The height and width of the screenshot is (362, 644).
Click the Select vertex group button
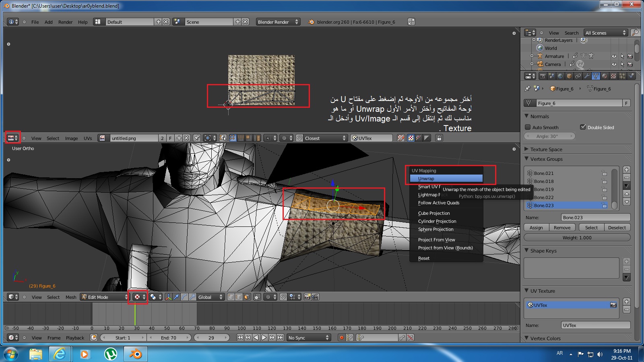coord(591,227)
